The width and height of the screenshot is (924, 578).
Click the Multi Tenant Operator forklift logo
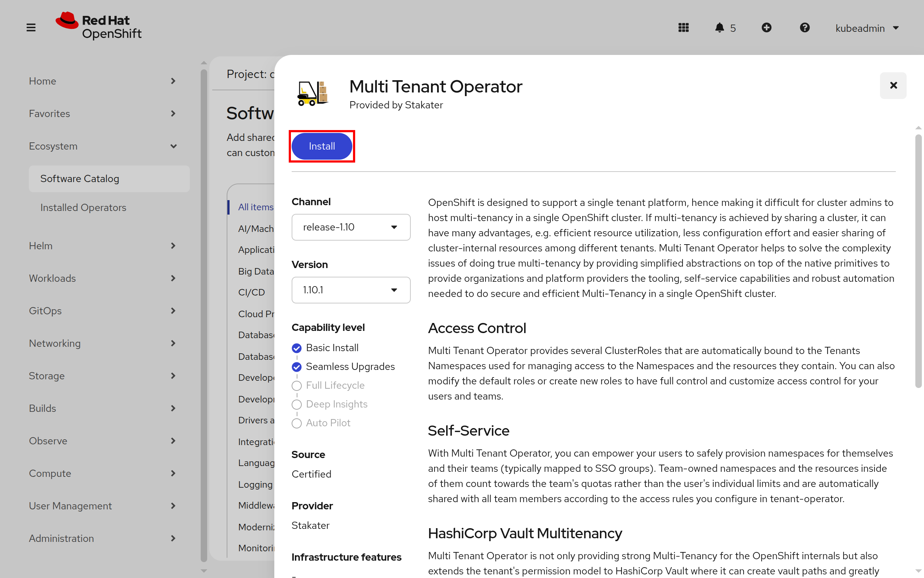pyautogui.click(x=313, y=93)
